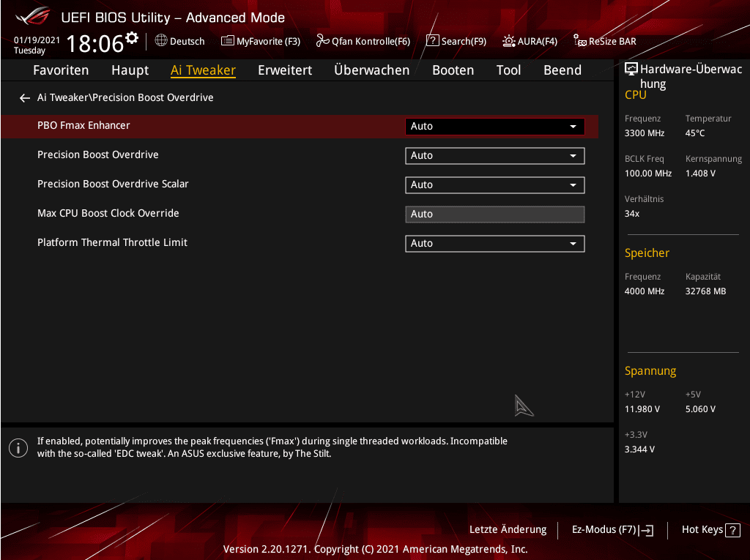
Task: Select the PBO Fmax Enhancer row label
Action: pos(83,125)
